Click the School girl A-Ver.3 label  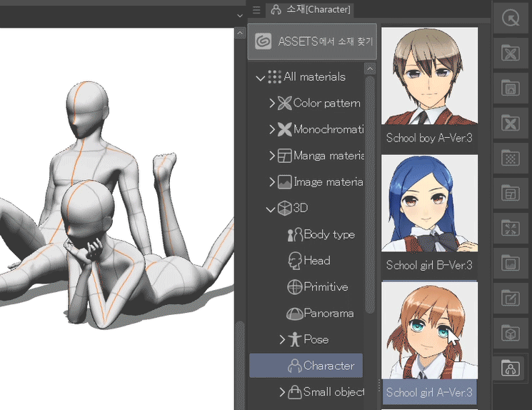tap(429, 393)
